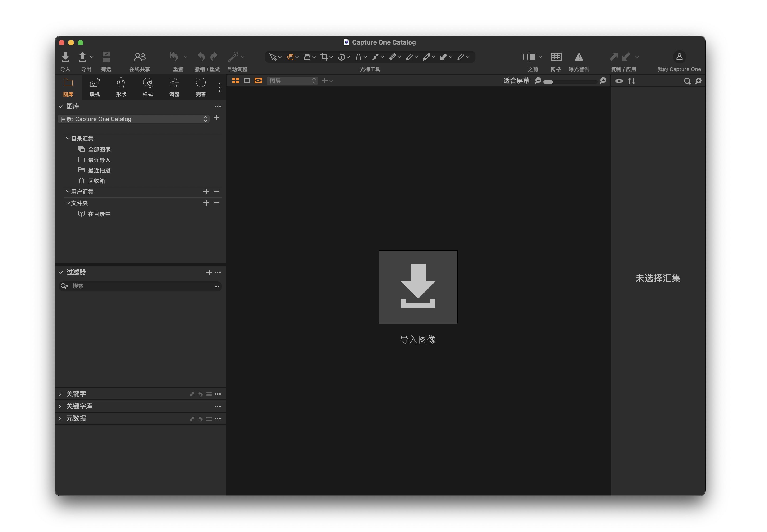Toggle the 之前 before/after view
This screenshot has width=767, height=532.
529,57
